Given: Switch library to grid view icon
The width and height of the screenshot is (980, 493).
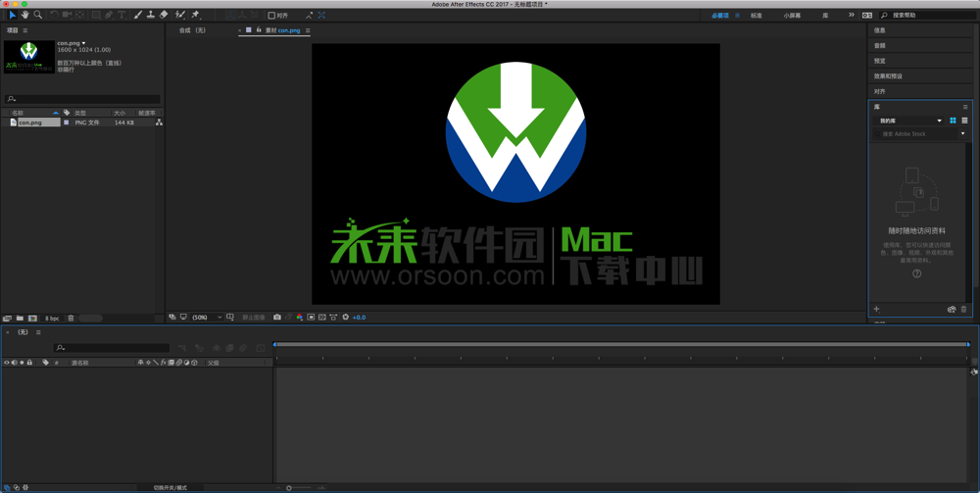Looking at the screenshot, I should pos(954,121).
